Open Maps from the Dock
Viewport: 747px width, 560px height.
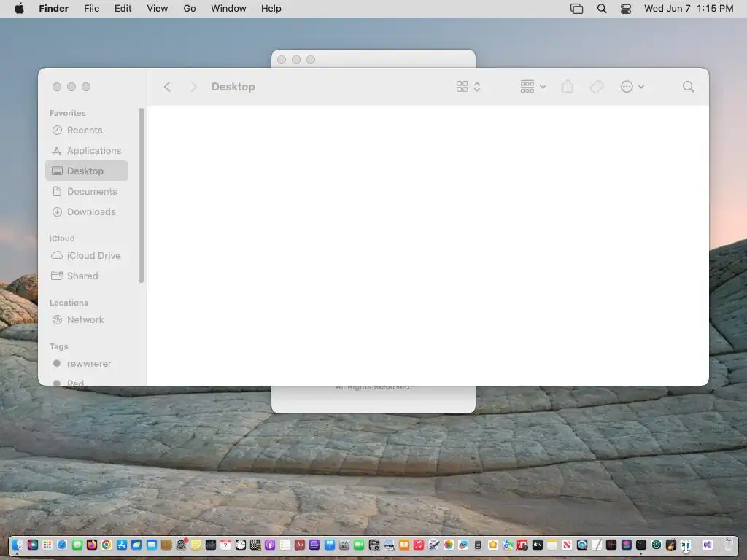coord(508,545)
